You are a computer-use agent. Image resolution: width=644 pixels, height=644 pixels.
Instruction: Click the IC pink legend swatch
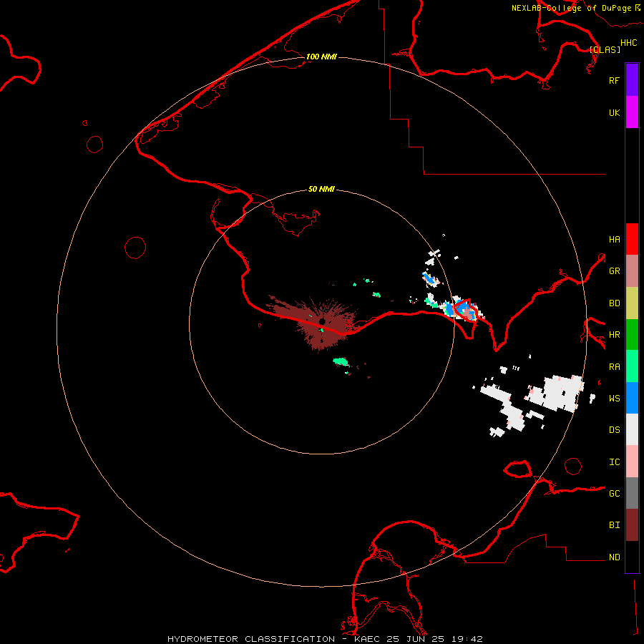(x=632, y=462)
